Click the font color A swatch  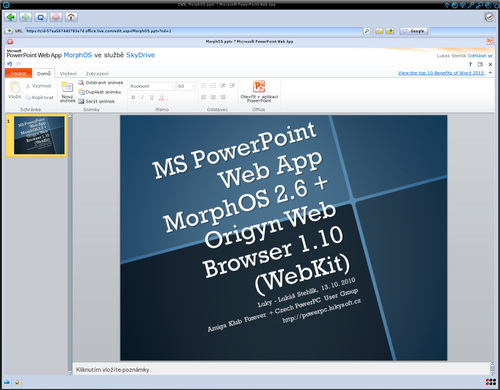point(161,97)
